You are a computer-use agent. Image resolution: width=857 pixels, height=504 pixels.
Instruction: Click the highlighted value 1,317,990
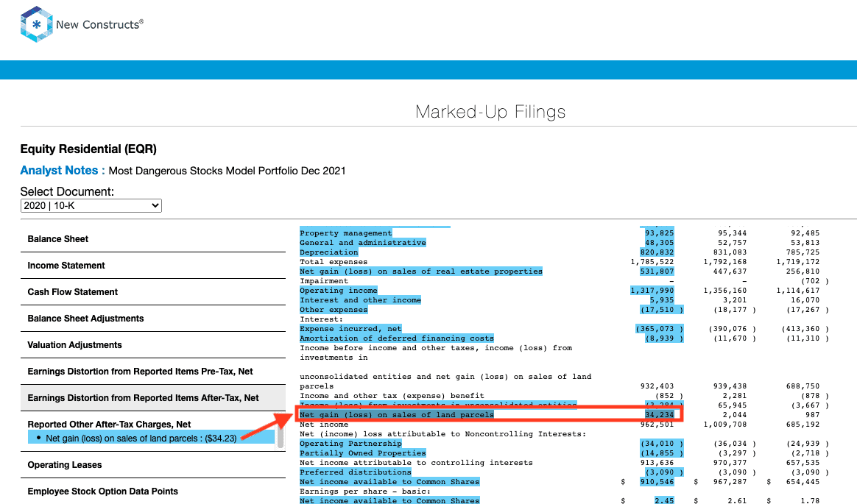652,291
